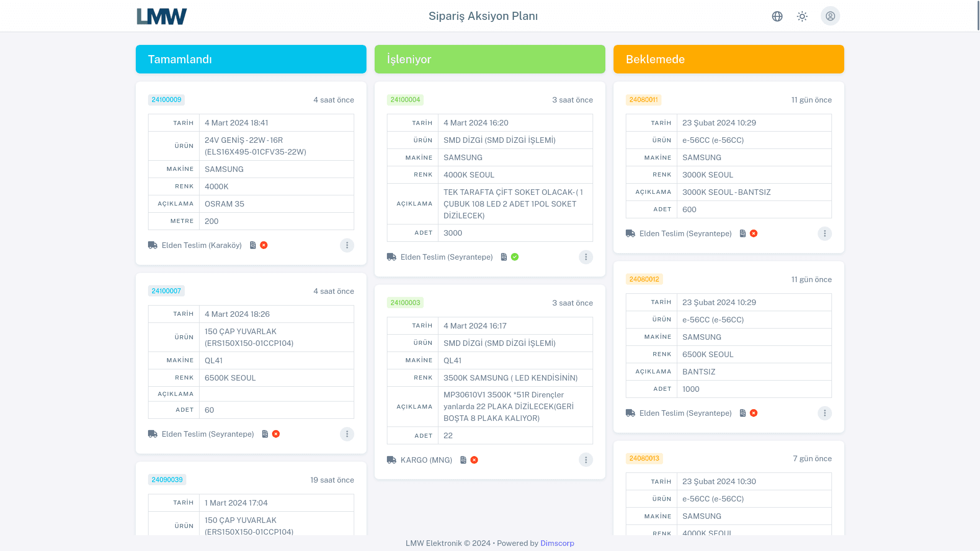Click the theme sun icon in header
980x551 pixels.
802,16
